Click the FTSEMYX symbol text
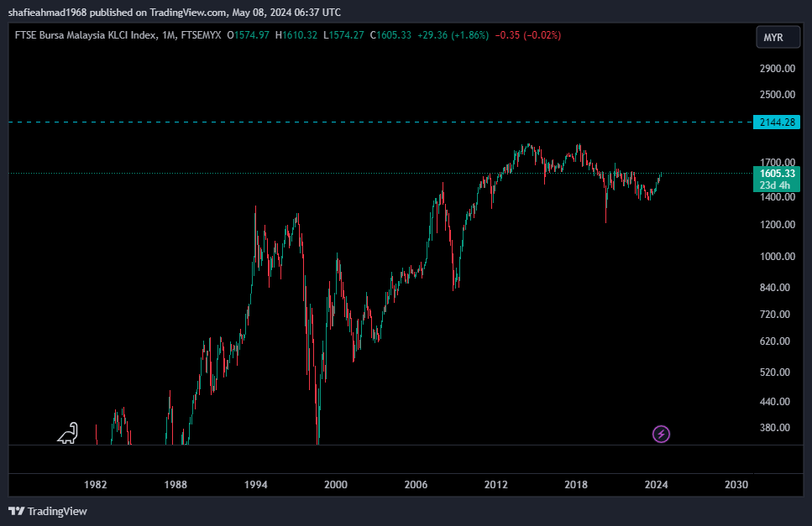This screenshot has height=526, width=812. pyautogui.click(x=201, y=35)
